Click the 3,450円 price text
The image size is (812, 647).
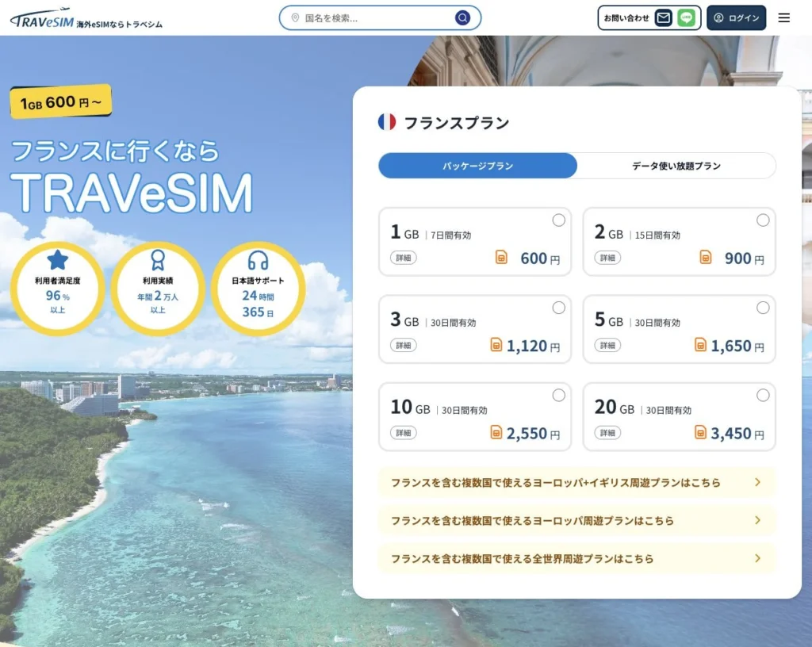tap(737, 433)
